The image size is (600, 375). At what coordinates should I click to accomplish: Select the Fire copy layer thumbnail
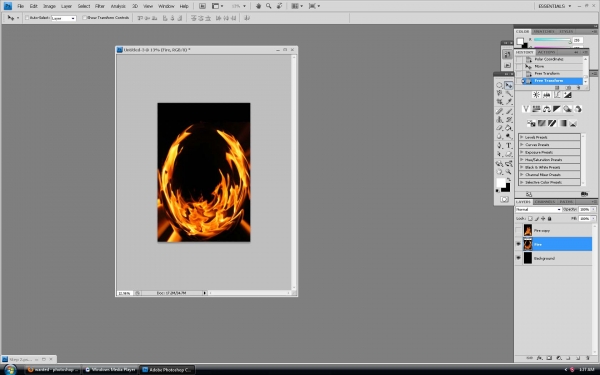pyautogui.click(x=528, y=230)
